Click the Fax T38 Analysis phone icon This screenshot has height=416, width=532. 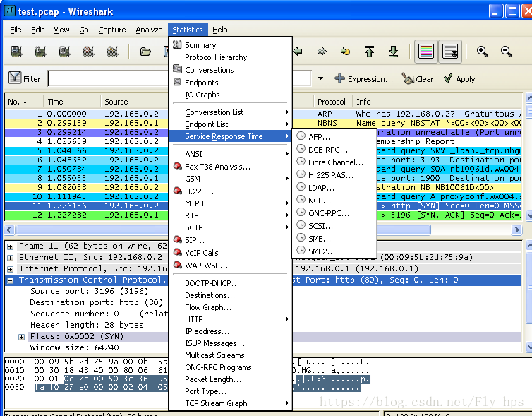click(177, 166)
